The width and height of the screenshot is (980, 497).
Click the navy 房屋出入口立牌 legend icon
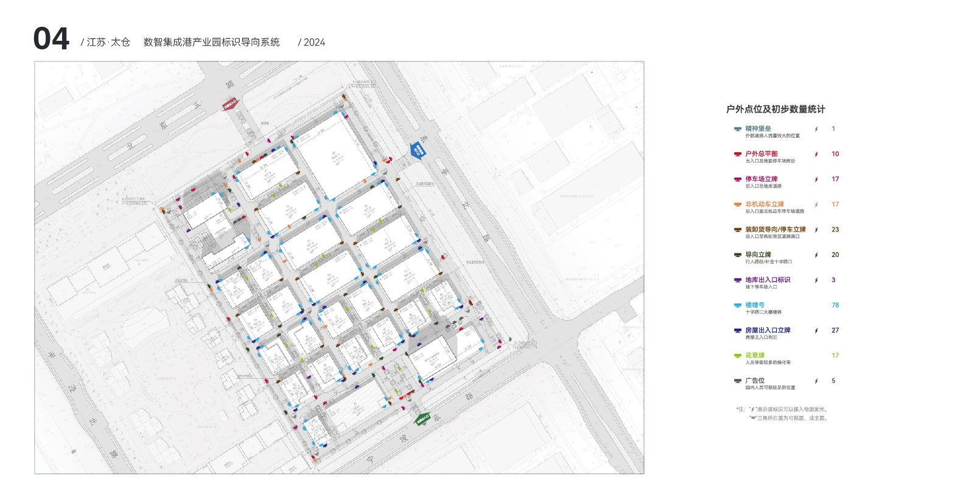coord(737,331)
